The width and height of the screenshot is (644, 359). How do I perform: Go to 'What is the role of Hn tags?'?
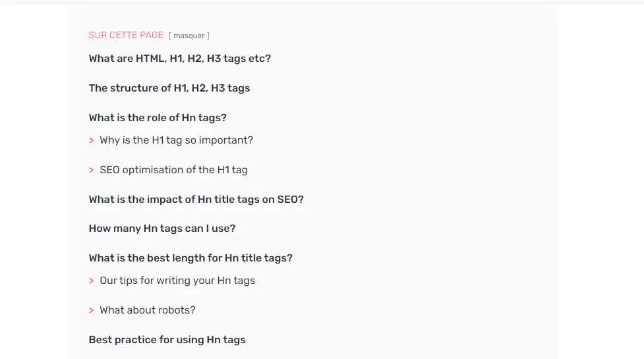click(x=158, y=118)
